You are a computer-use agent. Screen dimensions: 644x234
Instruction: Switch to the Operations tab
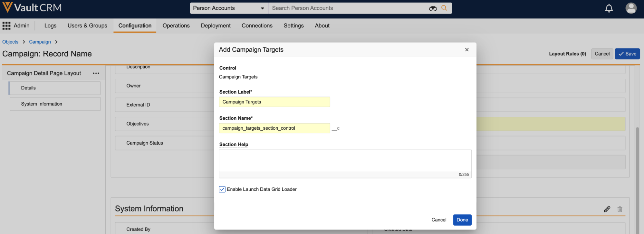(176, 26)
